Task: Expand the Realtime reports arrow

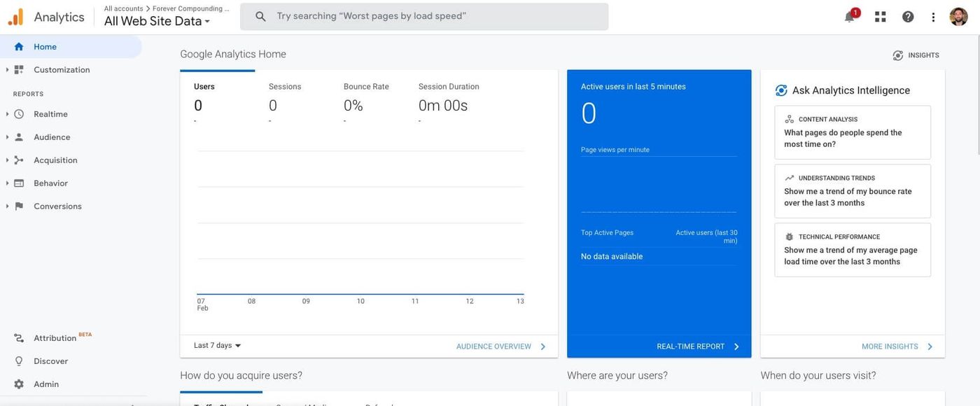Action: (x=7, y=114)
